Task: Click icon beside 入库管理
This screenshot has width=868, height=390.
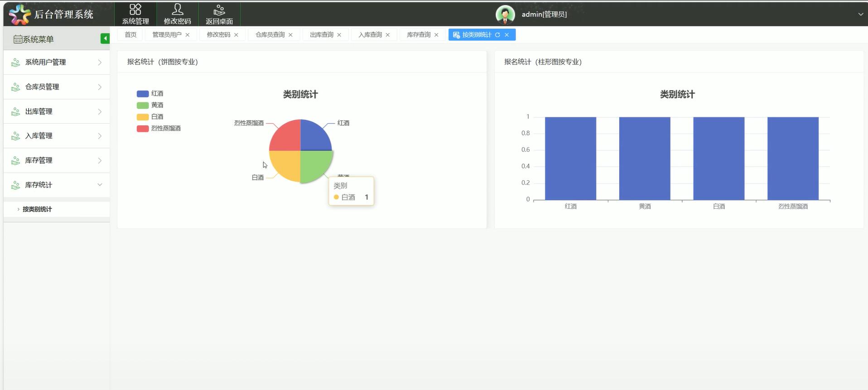Action: 15,136
